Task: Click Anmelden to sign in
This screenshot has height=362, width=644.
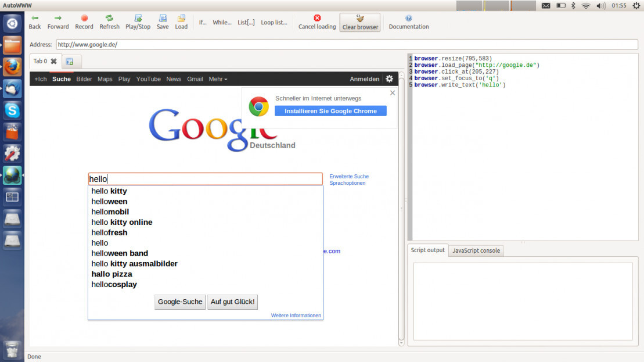Action: (x=364, y=79)
